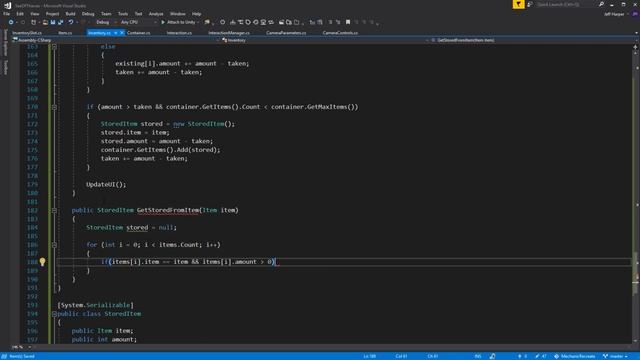Click the New Project icon in the toolbar
The image size is (640, 360).
[x=33, y=22]
